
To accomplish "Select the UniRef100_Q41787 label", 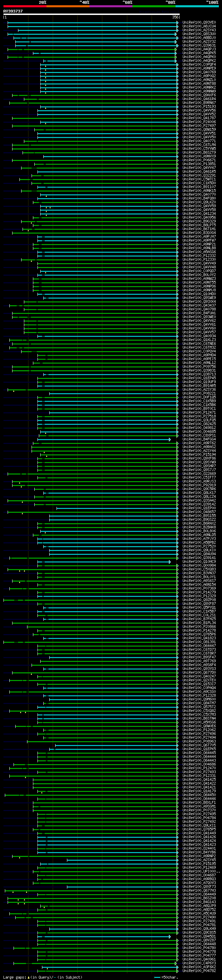I will click(x=199, y=118).
